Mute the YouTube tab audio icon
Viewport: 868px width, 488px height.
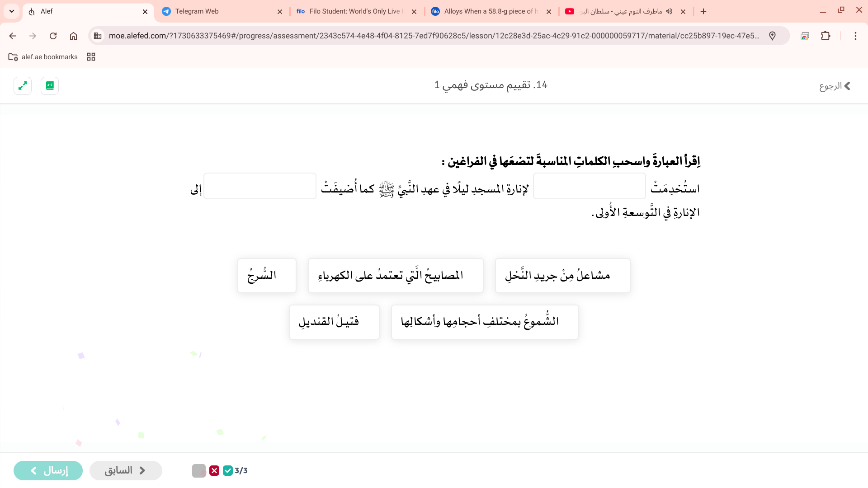(x=669, y=11)
